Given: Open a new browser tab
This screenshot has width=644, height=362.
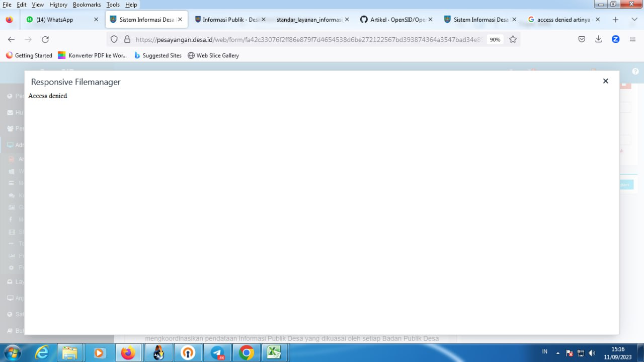Looking at the screenshot, I should (x=615, y=20).
